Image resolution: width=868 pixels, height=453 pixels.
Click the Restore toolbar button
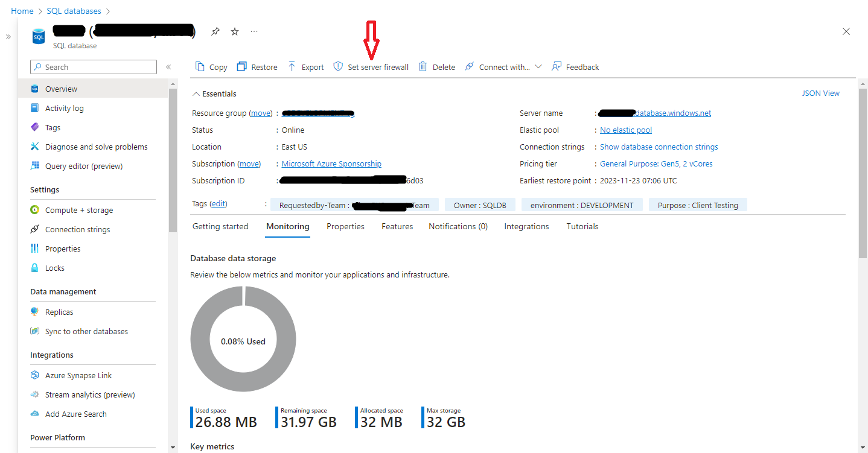pos(257,67)
